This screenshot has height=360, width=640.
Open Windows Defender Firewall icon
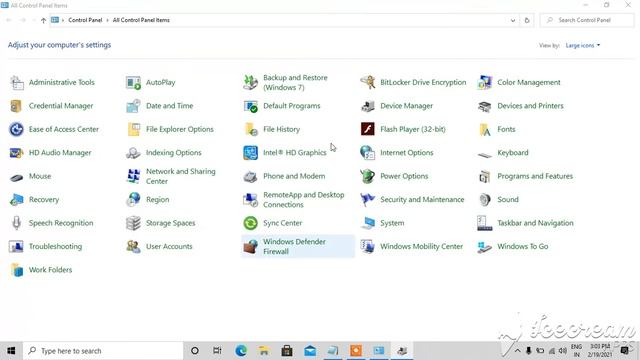[x=250, y=247]
